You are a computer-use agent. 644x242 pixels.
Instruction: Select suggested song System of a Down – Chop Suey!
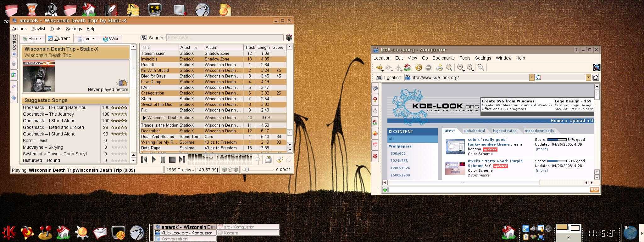55,154
